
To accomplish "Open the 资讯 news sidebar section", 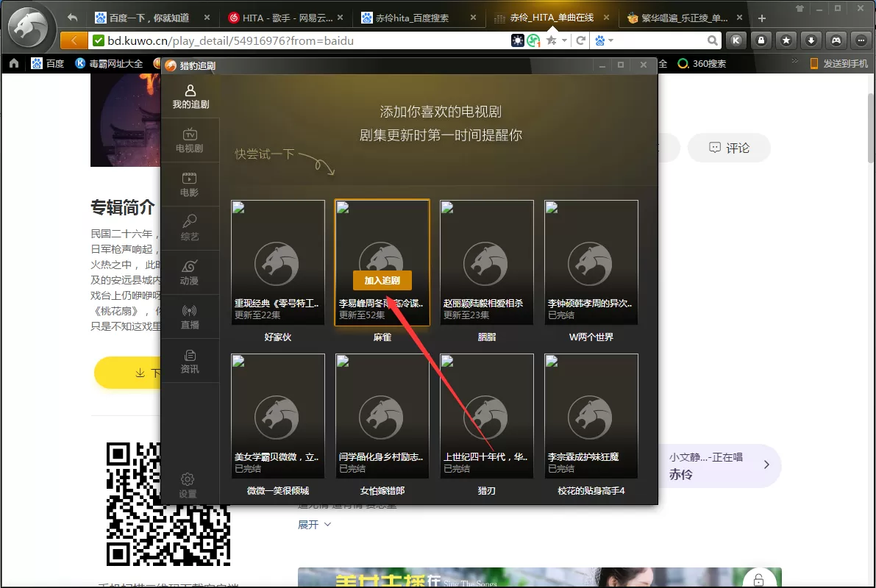I will point(189,361).
